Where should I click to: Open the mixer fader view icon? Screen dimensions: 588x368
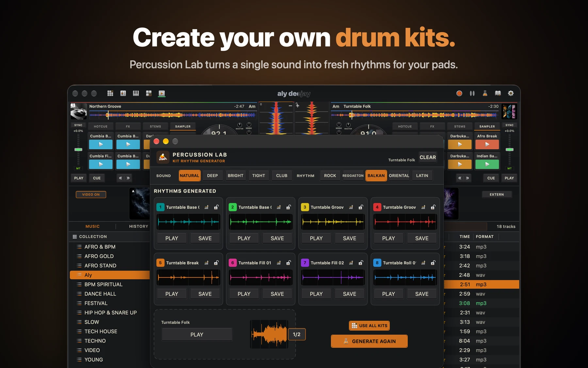pyautogui.click(x=123, y=94)
